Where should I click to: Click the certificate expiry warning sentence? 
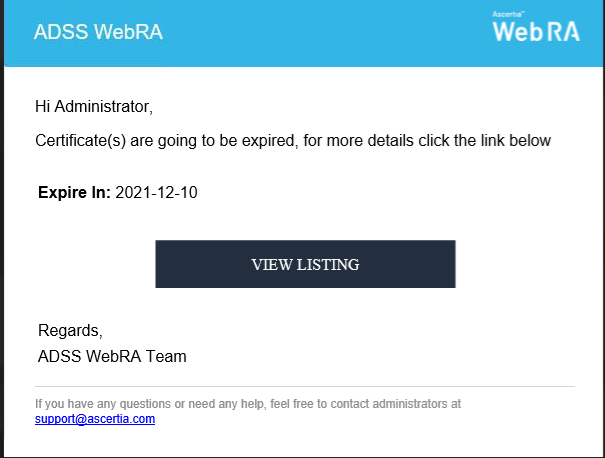click(x=293, y=140)
